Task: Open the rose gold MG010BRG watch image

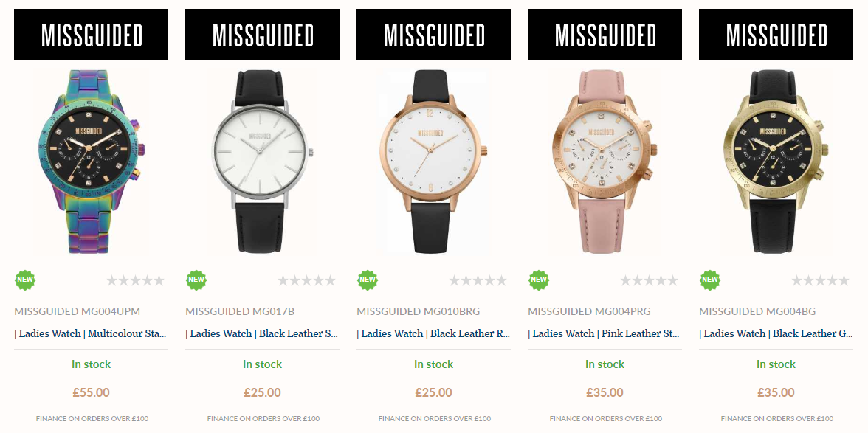Action: point(433,162)
